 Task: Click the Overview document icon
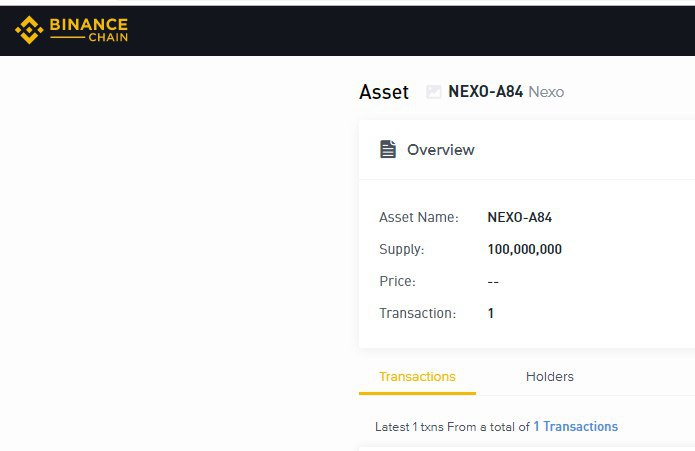pyautogui.click(x=388, y=149)
